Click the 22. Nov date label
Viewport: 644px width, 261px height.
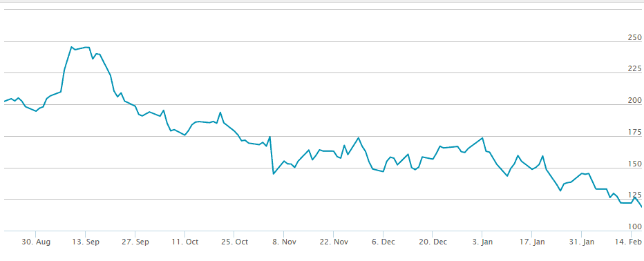point(334,242)
